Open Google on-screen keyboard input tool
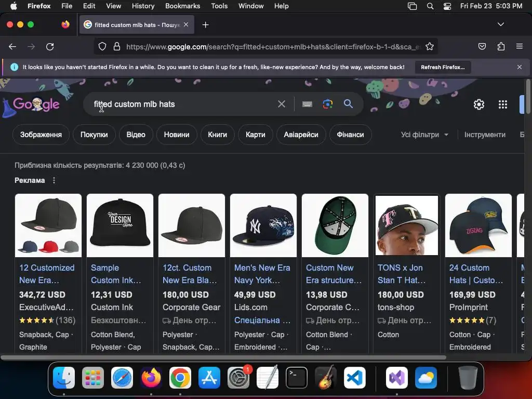Viewport: 532px width, 399px height. coord(307,104)
